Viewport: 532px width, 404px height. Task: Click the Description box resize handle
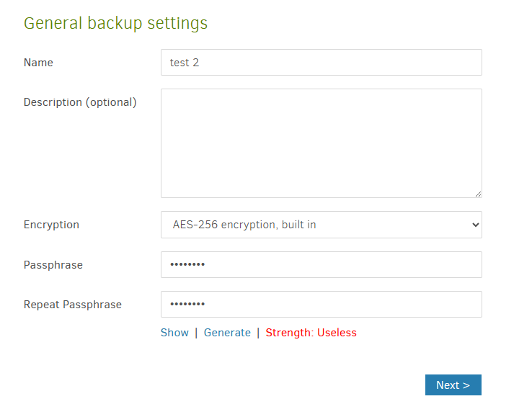(x=478, y=193)
